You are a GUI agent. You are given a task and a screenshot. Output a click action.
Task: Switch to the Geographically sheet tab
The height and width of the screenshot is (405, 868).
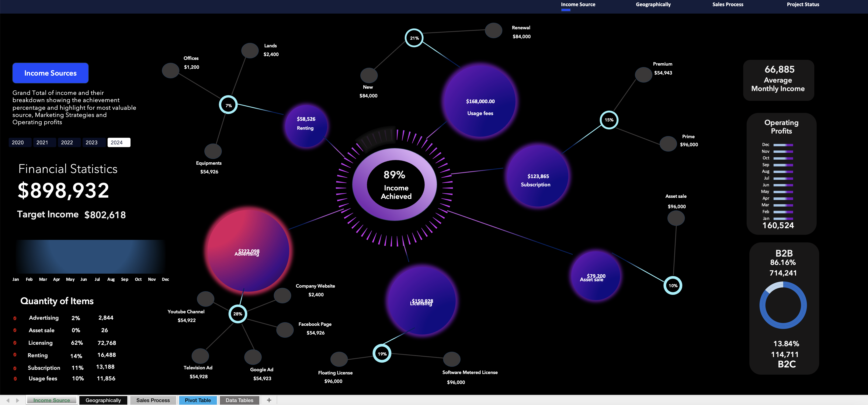pyautogui.click(x=103, y=400)
